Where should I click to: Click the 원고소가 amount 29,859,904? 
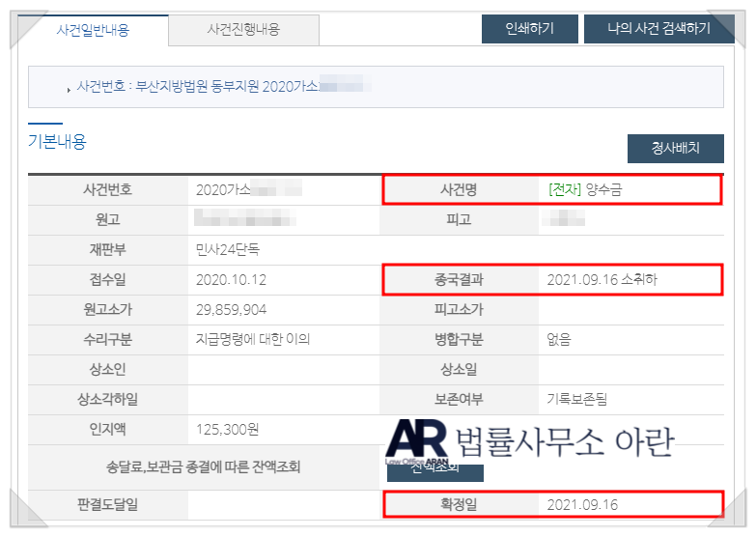pyautogui.click(x=231, y=310)
